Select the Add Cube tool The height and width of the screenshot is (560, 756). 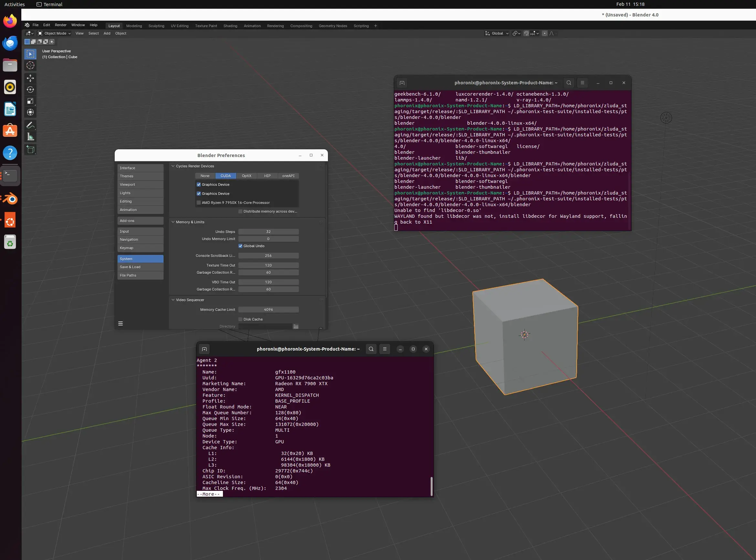[30, 150]
